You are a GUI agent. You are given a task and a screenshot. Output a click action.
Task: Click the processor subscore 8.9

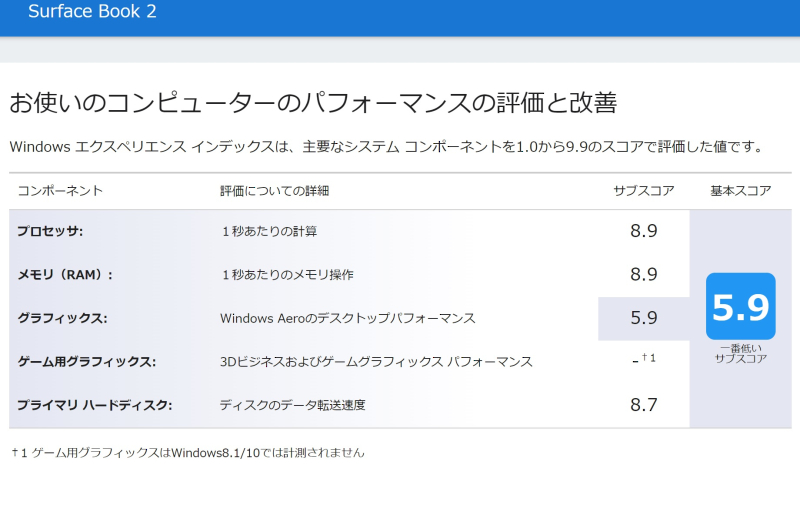click(643, 231)
